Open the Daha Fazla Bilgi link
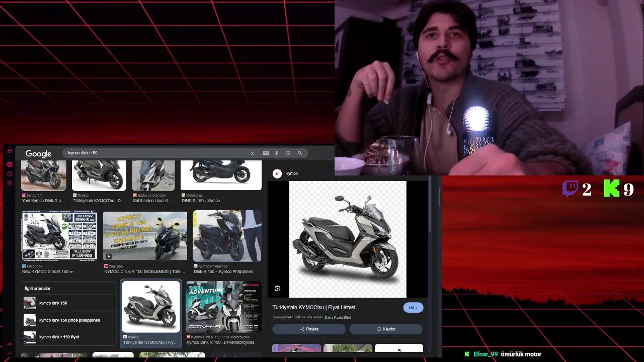Viewport: 644px width, 362px height. pyautogui.click(x=338, y=317)
